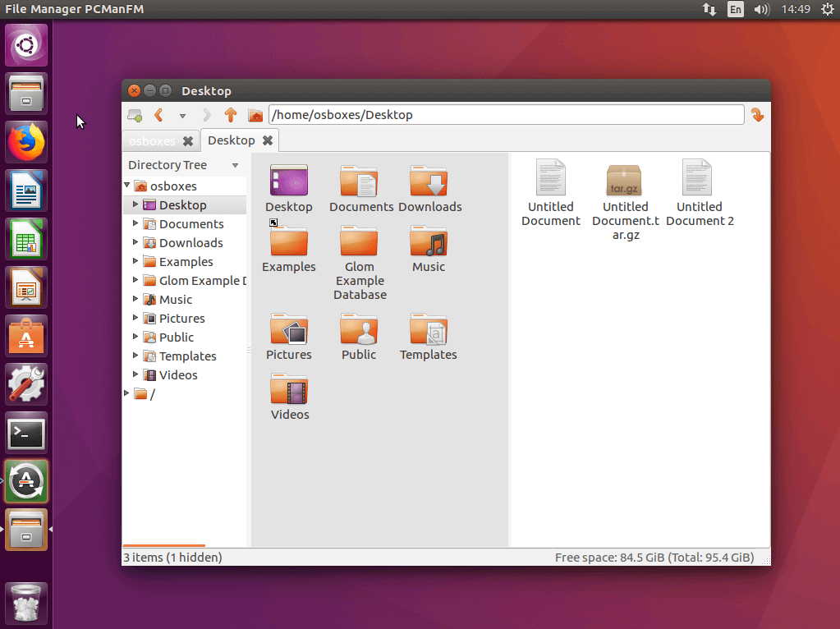Click the path entry field

point(505,115)
